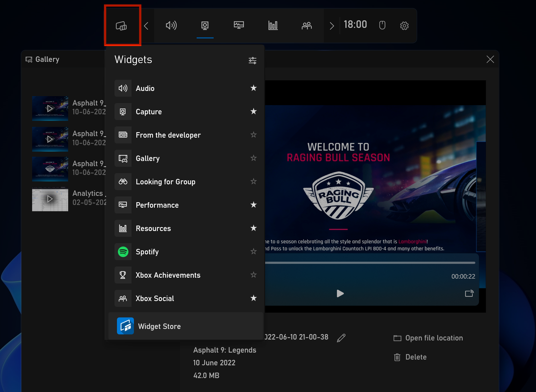Screen dimensions: 536x392
Task: Favorite the Gallery widget star
Action: pos(254,158)
